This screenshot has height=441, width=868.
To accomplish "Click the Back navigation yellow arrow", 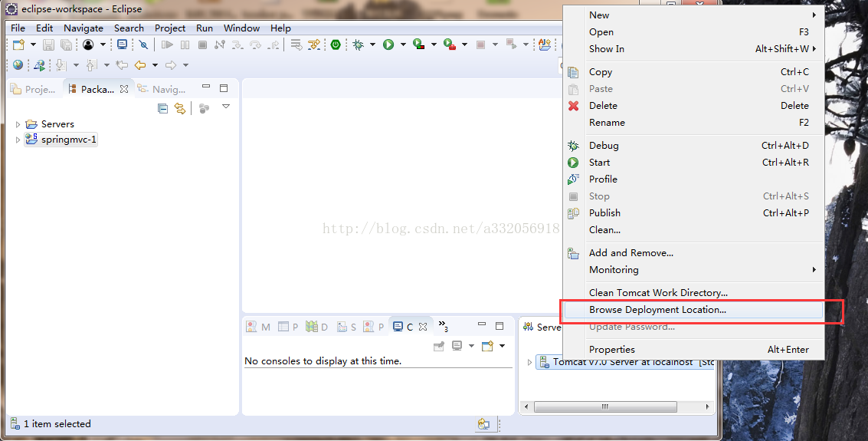I will click(x=140, y=65).
